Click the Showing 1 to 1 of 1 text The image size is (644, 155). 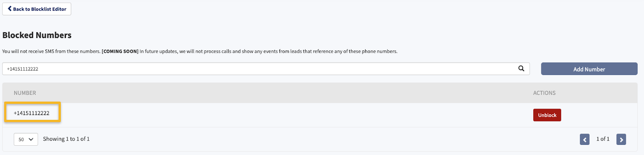pyautogui.click(x=66, y=139)
